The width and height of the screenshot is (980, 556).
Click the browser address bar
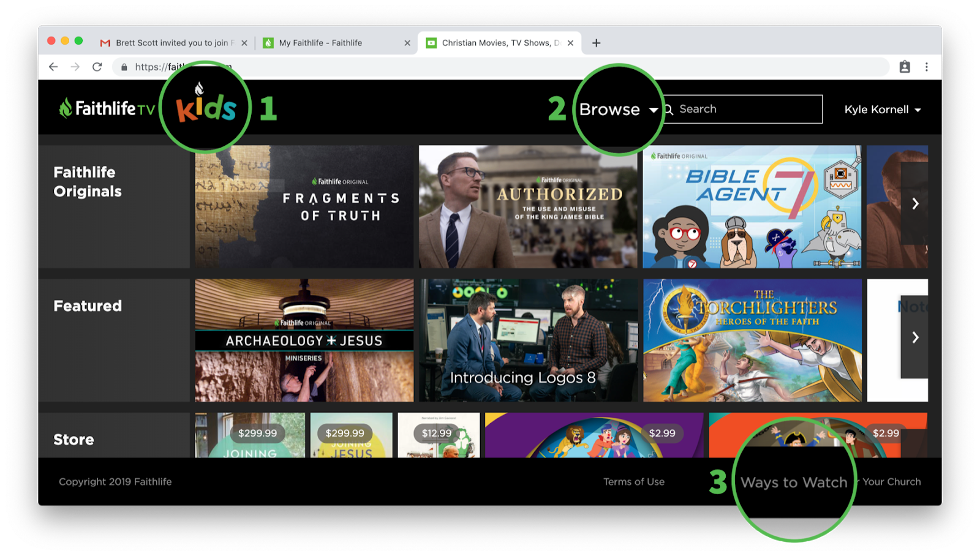coord(500,67)
